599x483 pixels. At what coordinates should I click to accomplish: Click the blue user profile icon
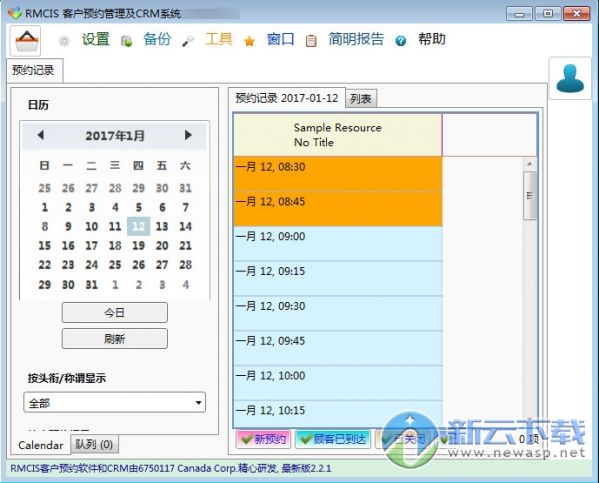tap(570, 78)
